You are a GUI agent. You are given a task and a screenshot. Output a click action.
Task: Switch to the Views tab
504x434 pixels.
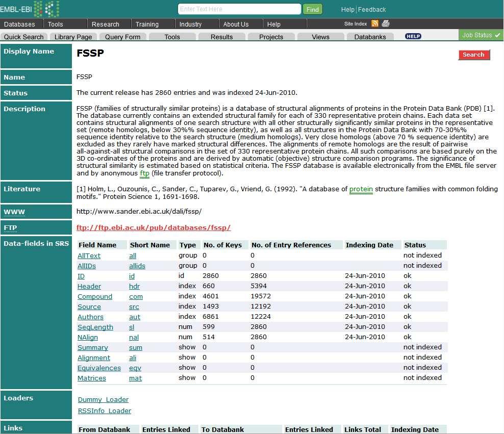[321, 37]
